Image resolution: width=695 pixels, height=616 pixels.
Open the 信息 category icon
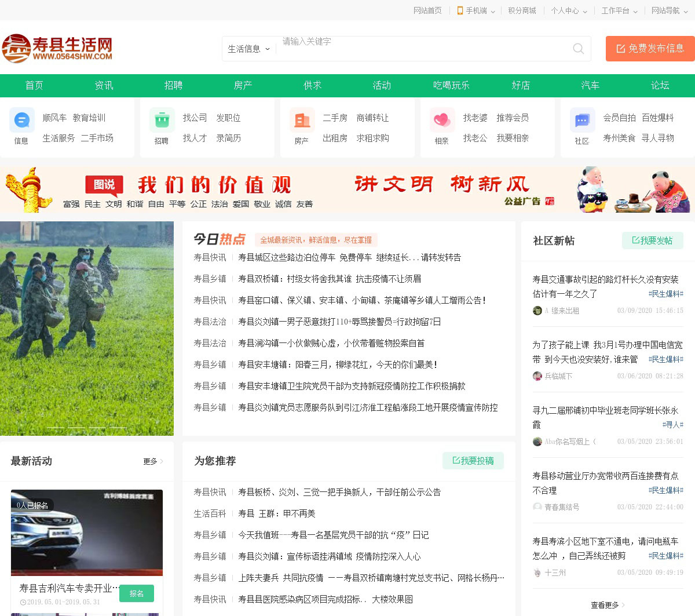pos(21,121)
